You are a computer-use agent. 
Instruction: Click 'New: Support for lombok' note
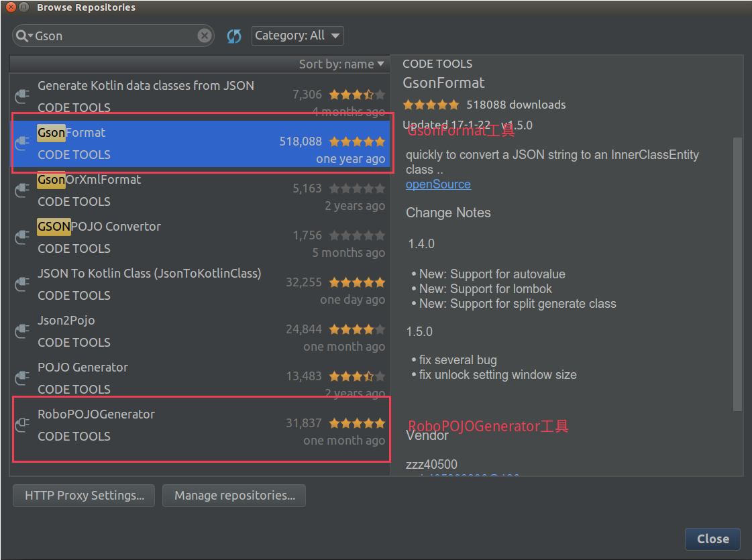click(486, 289)
